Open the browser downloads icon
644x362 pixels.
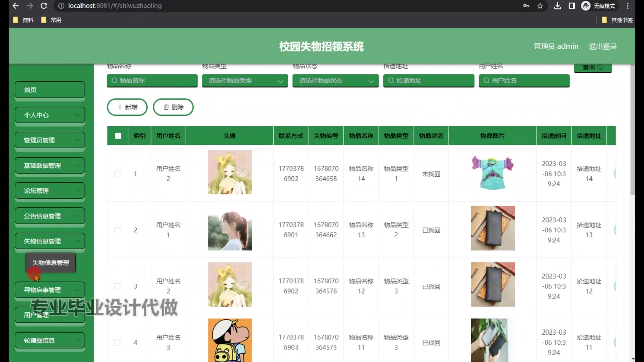coord(557,6)
